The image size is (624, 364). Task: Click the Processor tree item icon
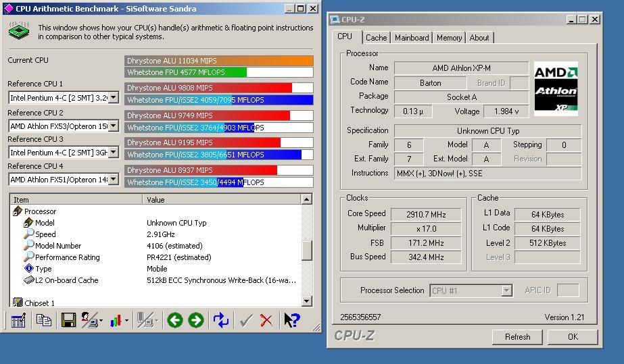pyautogui.click(x=18, y=211)
